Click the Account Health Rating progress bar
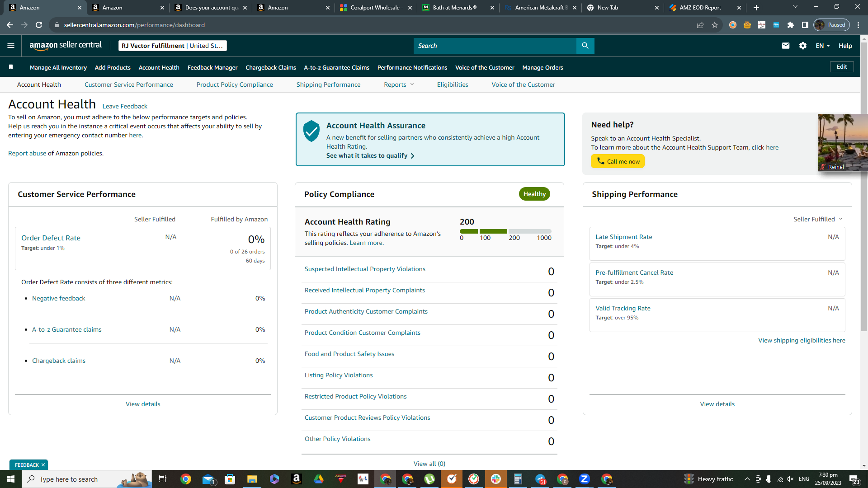 (505, 231)
